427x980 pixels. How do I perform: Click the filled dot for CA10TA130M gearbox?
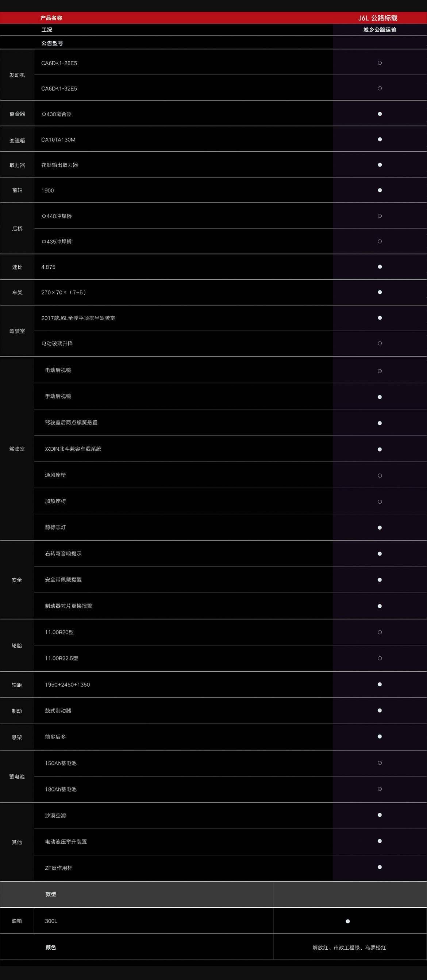click(380, 139)
